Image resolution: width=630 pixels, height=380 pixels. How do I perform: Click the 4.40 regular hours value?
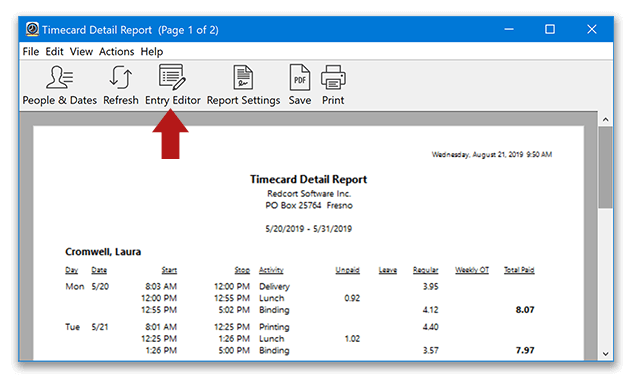[430, 327]
